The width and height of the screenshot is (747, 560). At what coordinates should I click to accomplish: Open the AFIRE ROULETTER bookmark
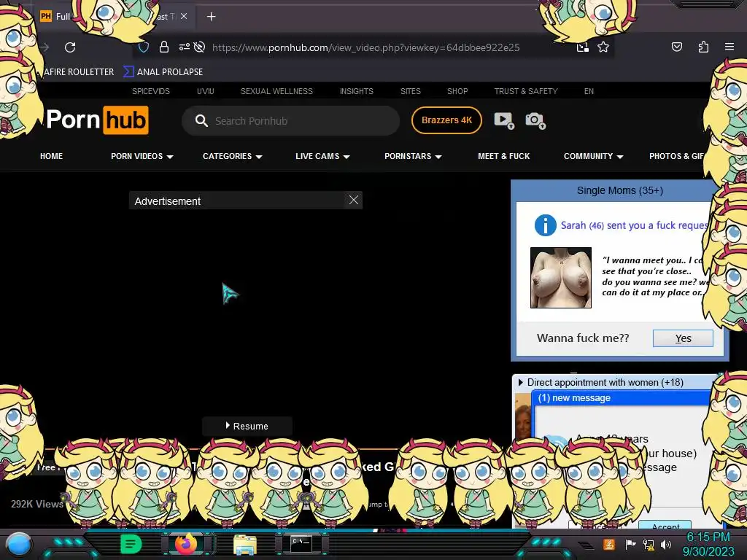pos(79,72)
